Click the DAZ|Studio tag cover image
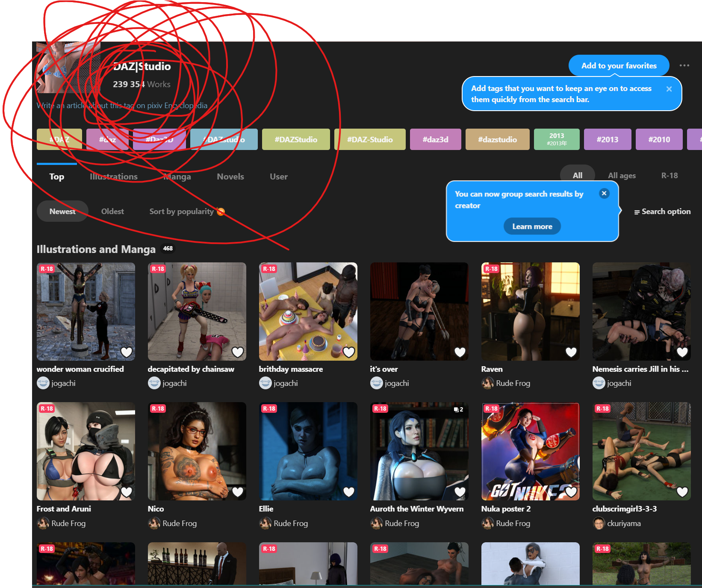702x588 pixels. click(68, 67)
